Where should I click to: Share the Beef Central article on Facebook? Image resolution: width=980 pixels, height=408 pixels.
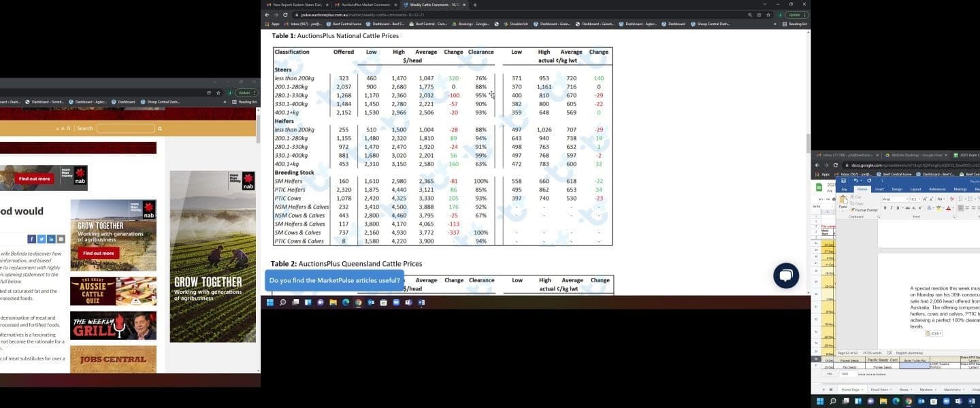point(31,239)
